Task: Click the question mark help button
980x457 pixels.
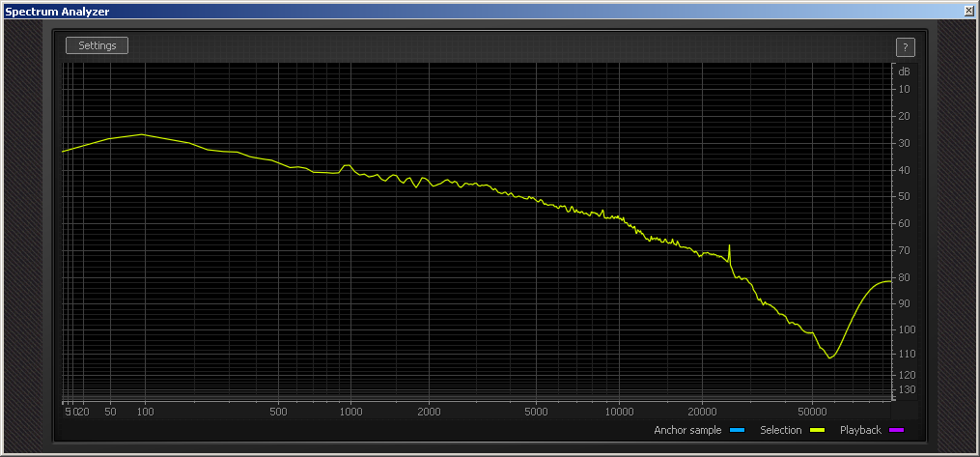Action: coord(905,47)
